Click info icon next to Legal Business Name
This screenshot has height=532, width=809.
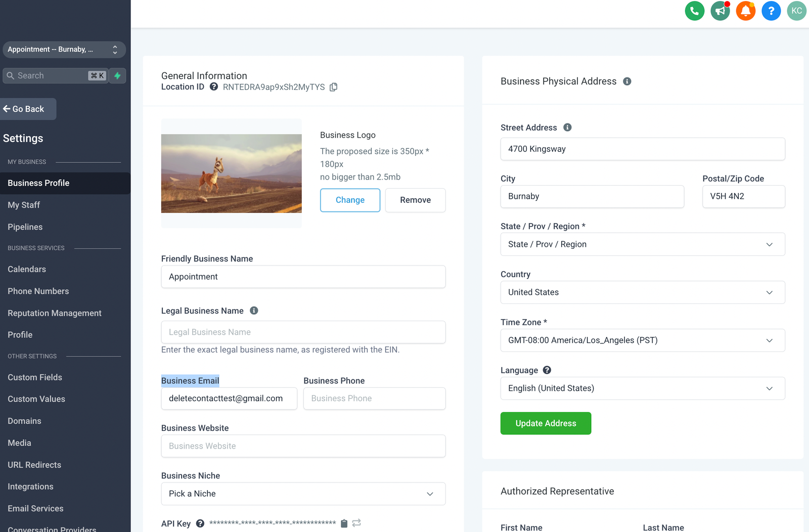click(x=254, y=311)
